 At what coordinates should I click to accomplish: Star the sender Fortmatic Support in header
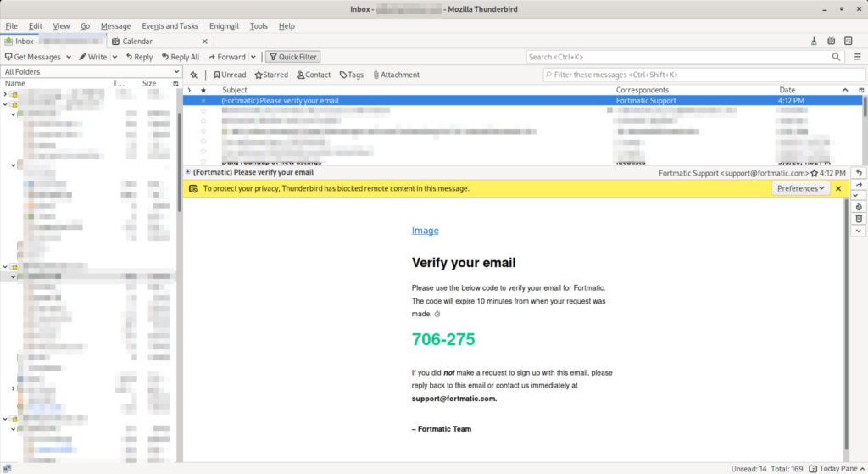815,173
